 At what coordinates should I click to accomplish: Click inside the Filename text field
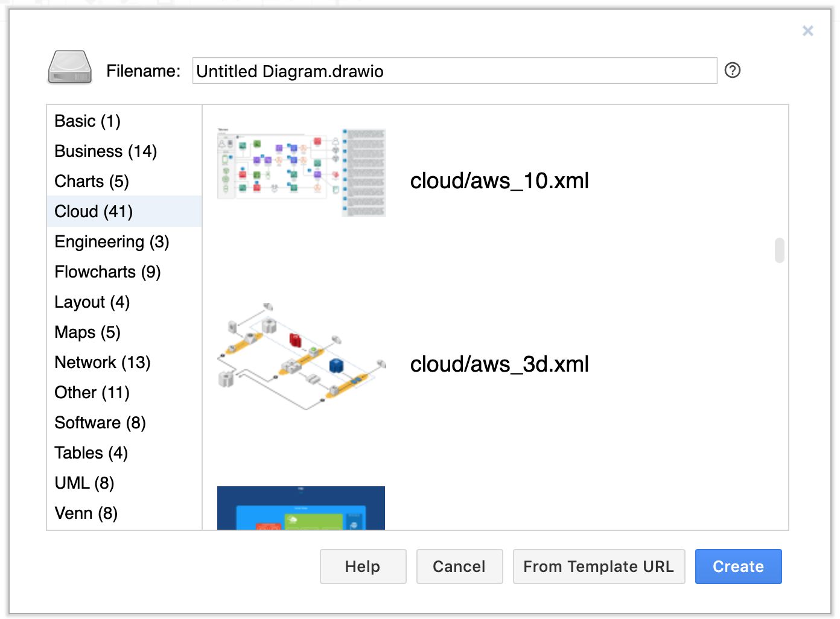pos(454,71)
